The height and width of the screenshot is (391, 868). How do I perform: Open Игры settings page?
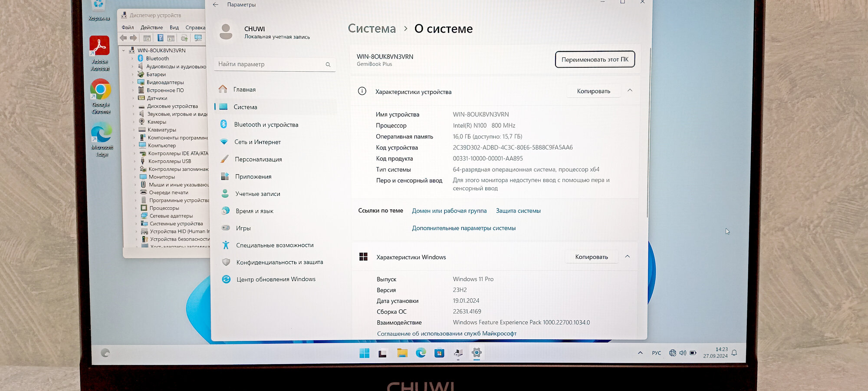coord(278,228)
